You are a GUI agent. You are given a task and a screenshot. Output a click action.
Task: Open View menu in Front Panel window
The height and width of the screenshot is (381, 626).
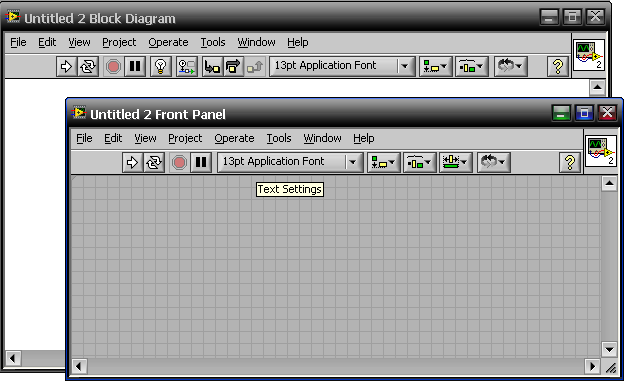coord(145,138)
